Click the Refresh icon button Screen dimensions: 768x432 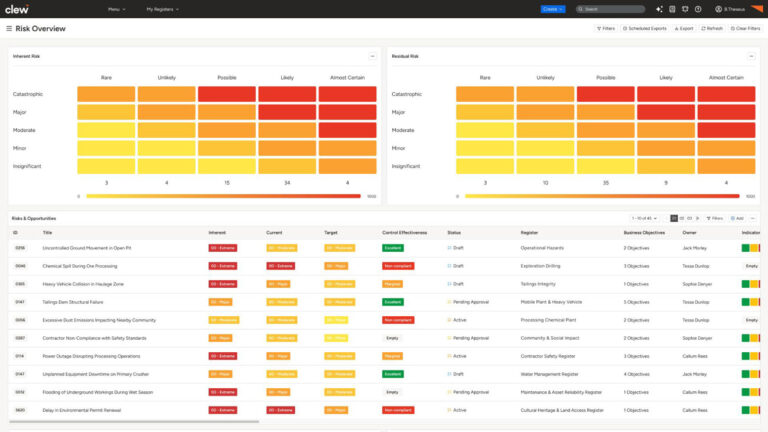[711, 28]
